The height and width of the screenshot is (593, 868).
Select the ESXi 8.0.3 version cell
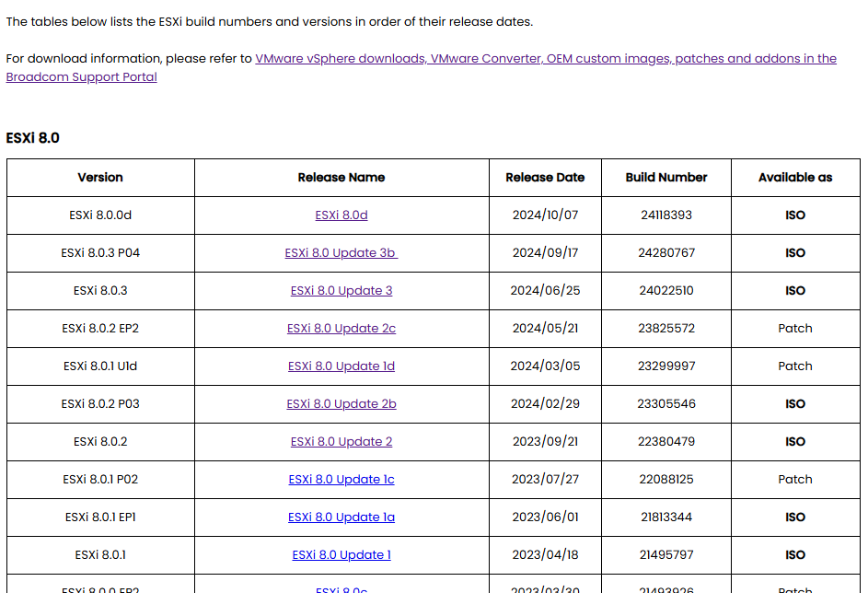100,291
